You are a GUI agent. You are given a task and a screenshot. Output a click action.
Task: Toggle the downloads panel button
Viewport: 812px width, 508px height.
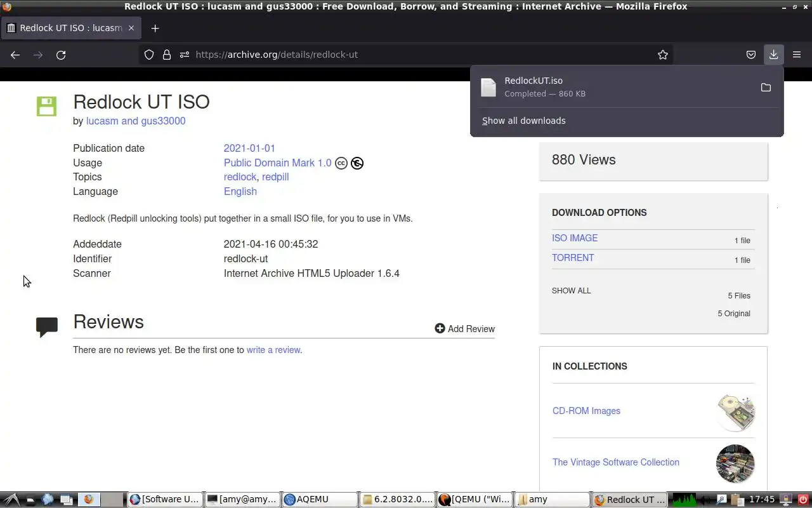pyautogui.click(x=773, y=55)
